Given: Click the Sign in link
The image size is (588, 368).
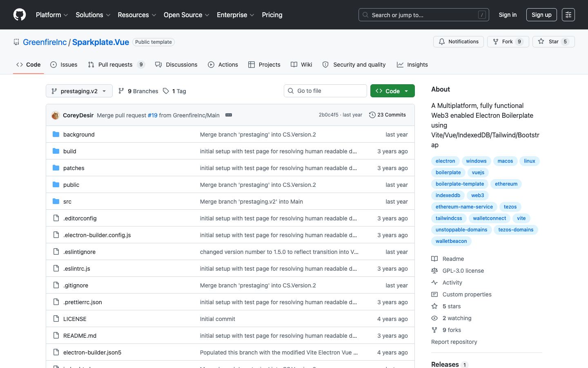Looking at the screenshot, I should click(508, 15).
